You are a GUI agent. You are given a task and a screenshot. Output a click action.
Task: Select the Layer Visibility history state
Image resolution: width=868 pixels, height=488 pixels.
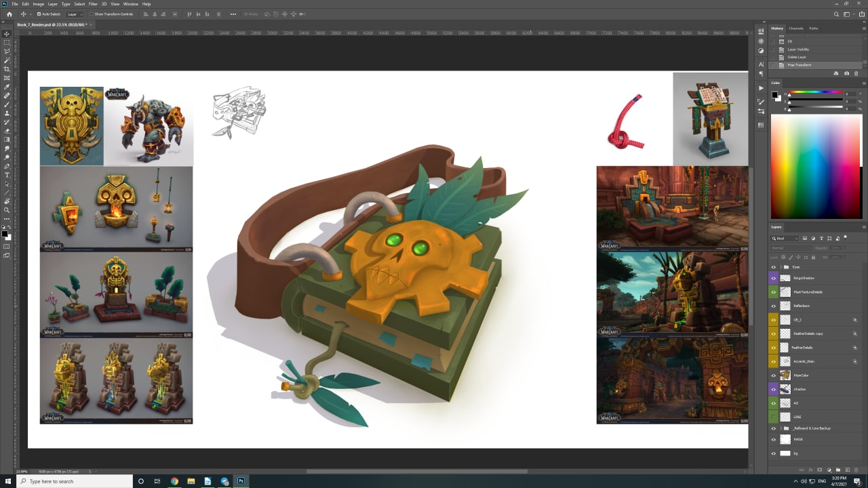click(x=816, y=49)
